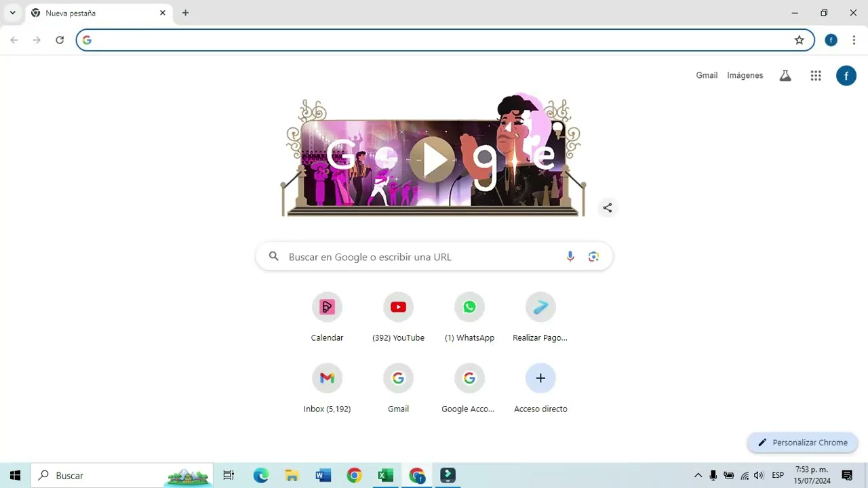Open the Google account avatar
Image resolution: width=868 pixels, height=488 pixels.
point(846,75)
